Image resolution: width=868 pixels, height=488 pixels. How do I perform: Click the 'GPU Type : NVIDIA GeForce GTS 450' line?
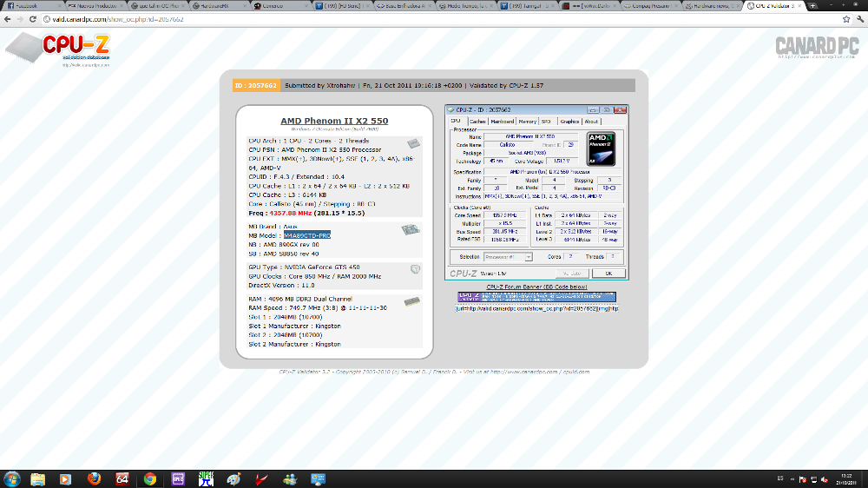[x=304, y=267]
